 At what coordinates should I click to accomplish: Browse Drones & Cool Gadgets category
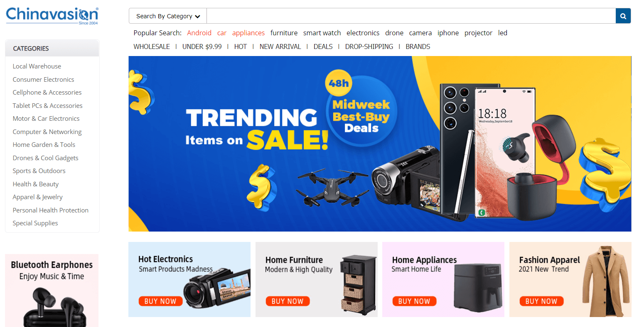[x=45, y=158]
